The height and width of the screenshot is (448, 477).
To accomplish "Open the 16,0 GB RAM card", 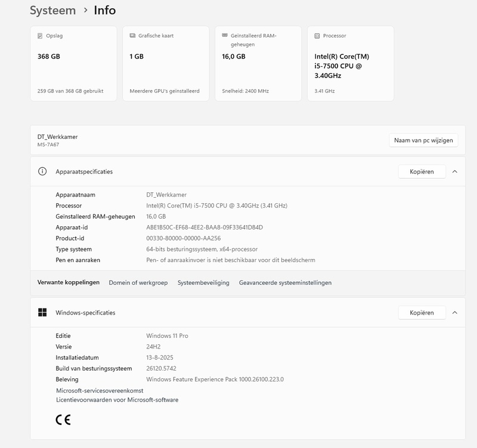I will click(x=258, y=64).
